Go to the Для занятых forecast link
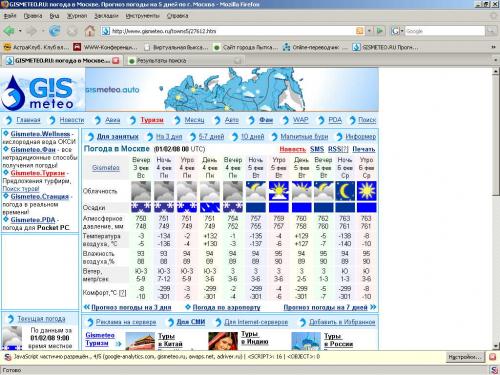The image size is (500, 375). pos(118,137)
